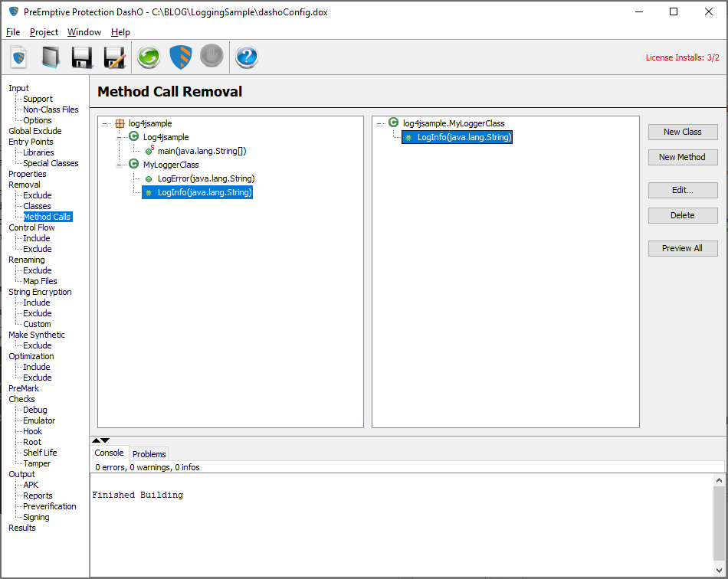Image resolution: width=728 pixels, height=579 pixels.
Task: Select Entry Points in navigation tree
Action: 31,142
